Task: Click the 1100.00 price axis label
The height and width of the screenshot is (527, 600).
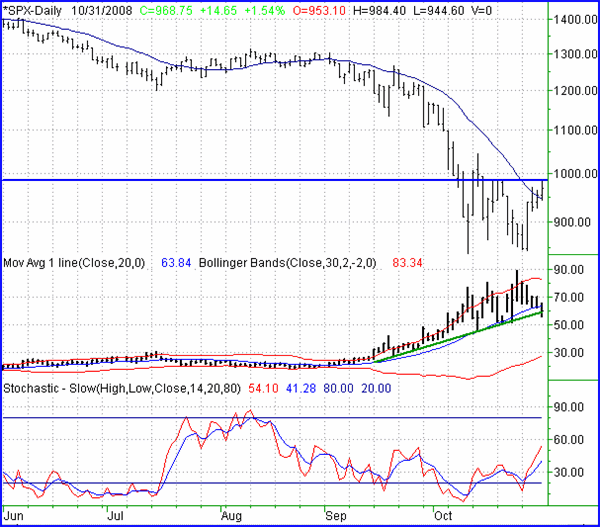Action: tap(576, 131)
